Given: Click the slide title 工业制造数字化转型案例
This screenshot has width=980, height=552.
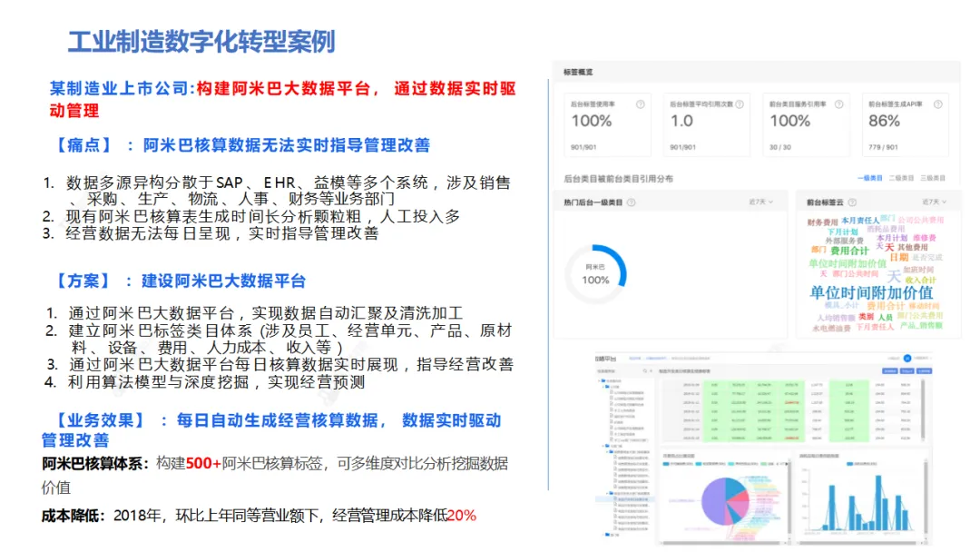Looking at the screenshot, I should click(201, 42).
